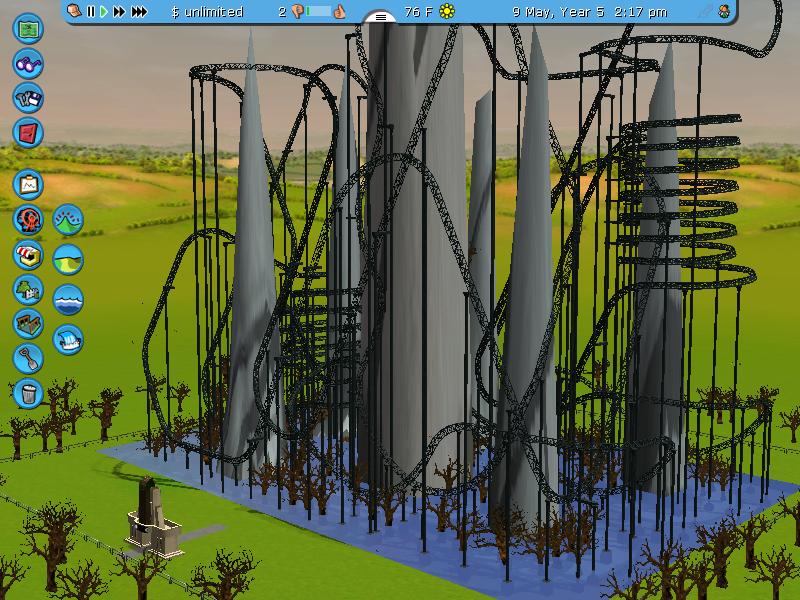Screen dimensions: 800x600
Task: Click the park rating progress bar
Action: point(318,11)
